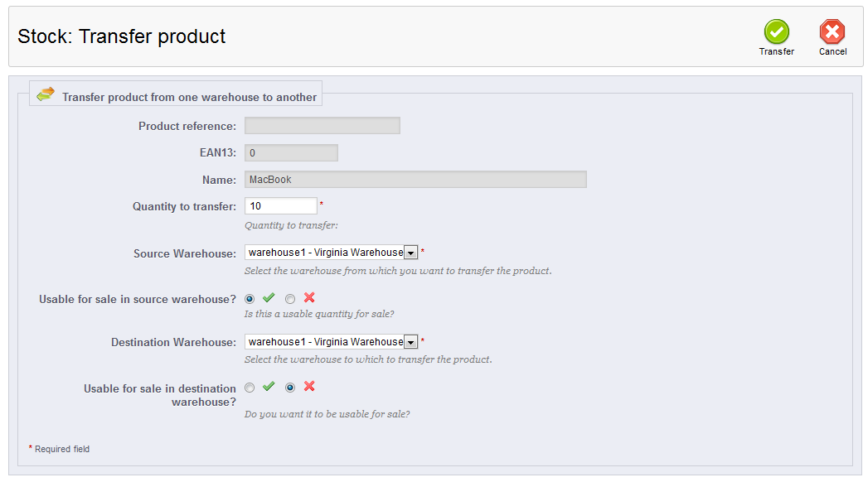Click the EAN13 field

click(291, 153)
